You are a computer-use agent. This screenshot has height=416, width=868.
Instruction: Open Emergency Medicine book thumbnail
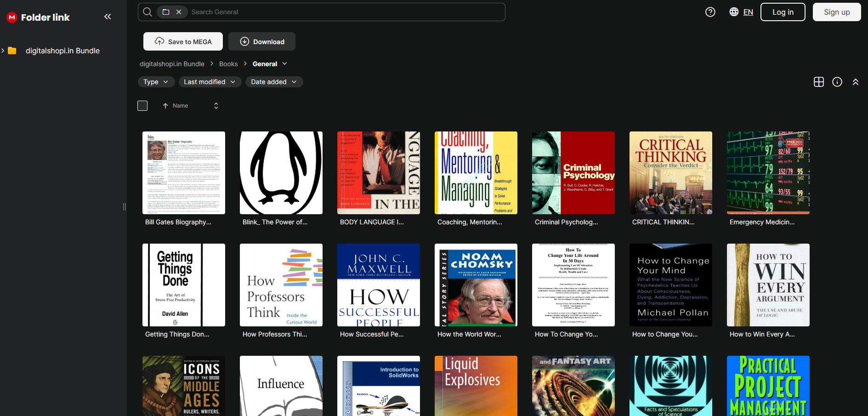(768, 173)
